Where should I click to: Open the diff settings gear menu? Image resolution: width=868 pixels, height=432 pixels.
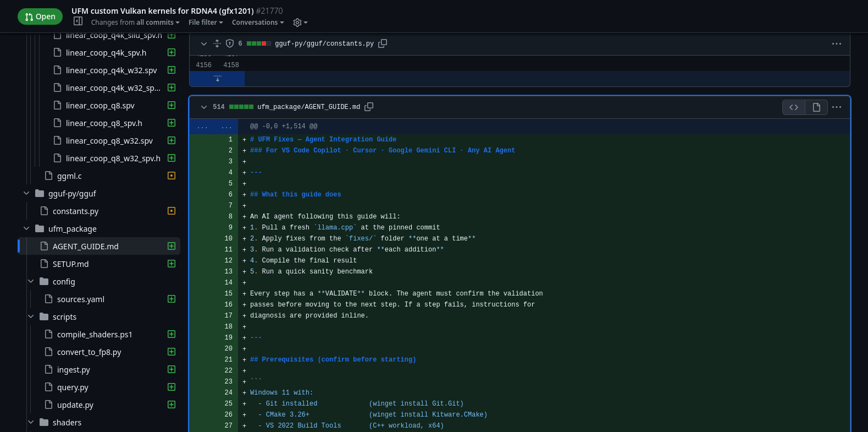coord(300,23)
